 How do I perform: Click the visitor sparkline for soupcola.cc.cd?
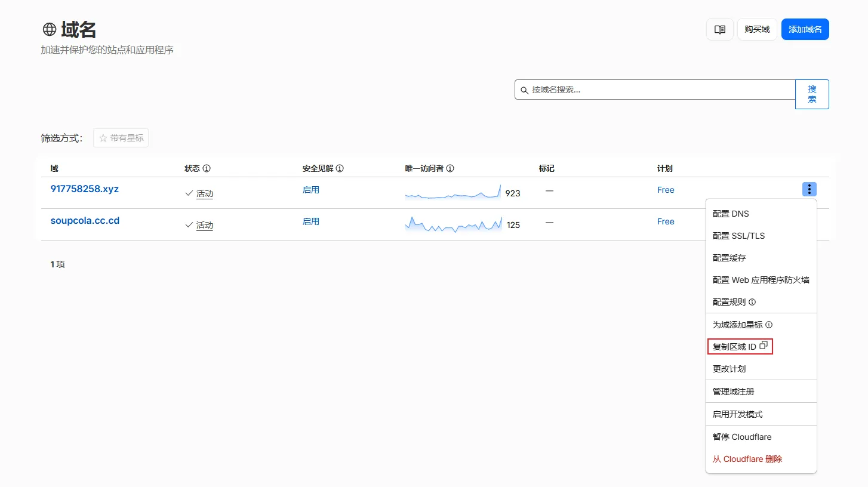[453, 223]
